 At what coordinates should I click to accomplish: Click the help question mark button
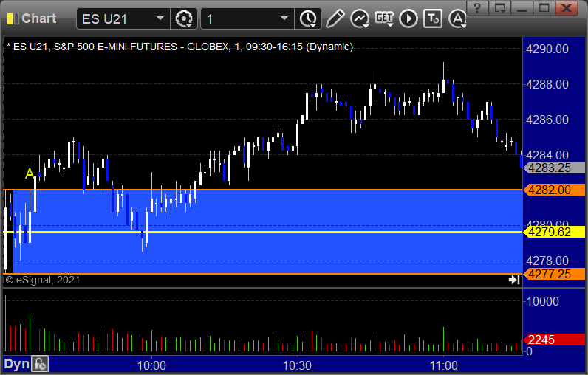477,8
